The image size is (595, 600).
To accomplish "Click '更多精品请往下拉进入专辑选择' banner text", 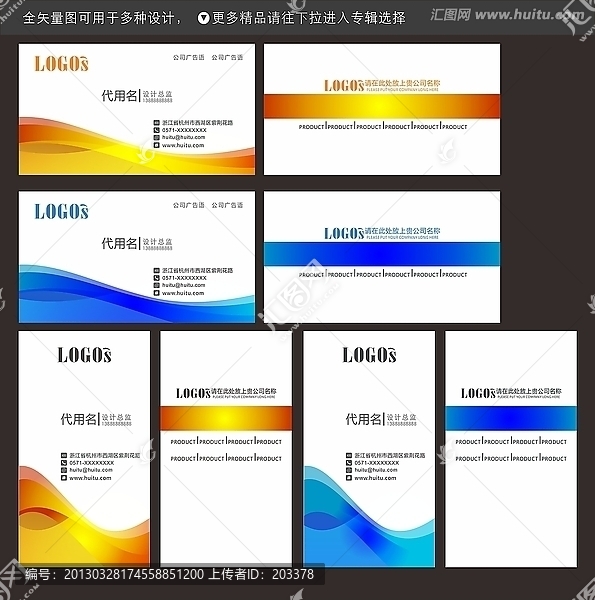I will 308,18.
